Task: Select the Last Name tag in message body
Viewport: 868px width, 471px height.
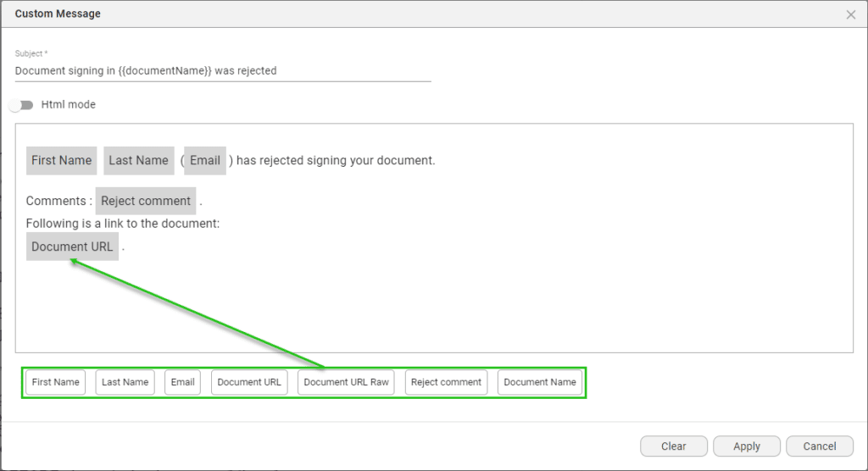Action: (138, 160)
